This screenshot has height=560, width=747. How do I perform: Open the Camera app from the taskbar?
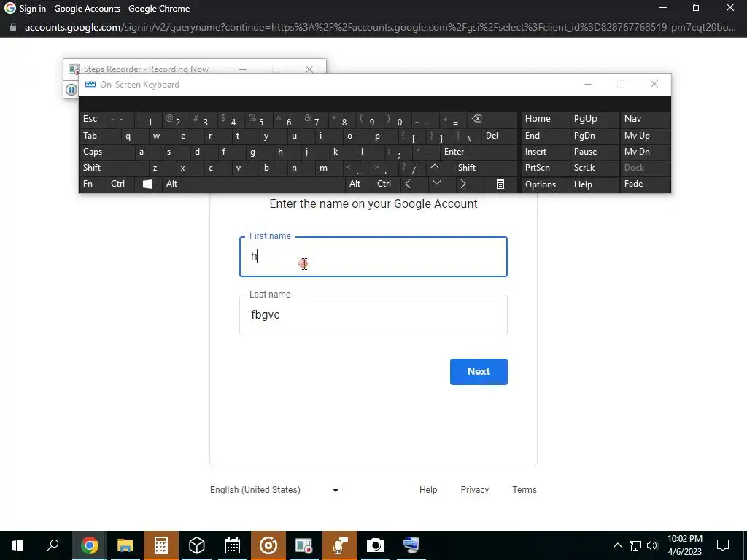pyautogui.click(x=376, y=545)
